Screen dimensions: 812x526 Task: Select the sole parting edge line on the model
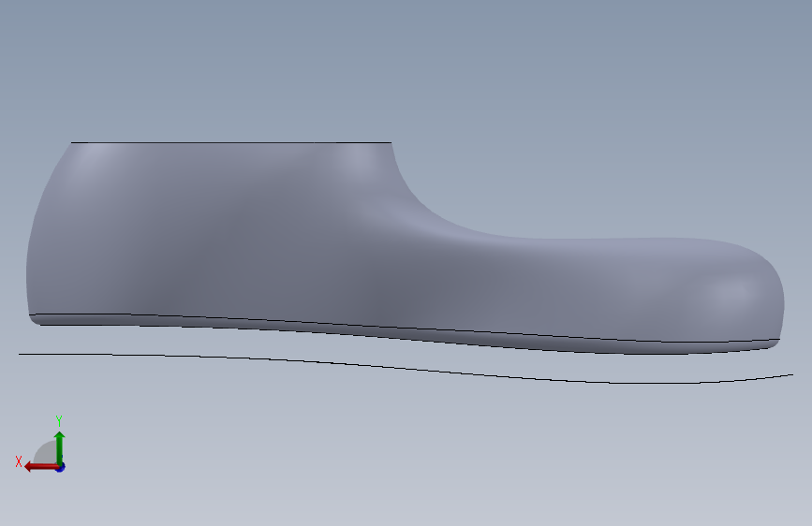click(x=404, y=329)
